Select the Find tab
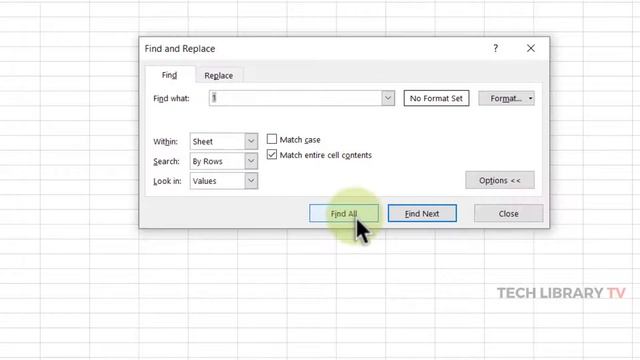Viewport: 640px width, 360px height. (x=169, y=75)
